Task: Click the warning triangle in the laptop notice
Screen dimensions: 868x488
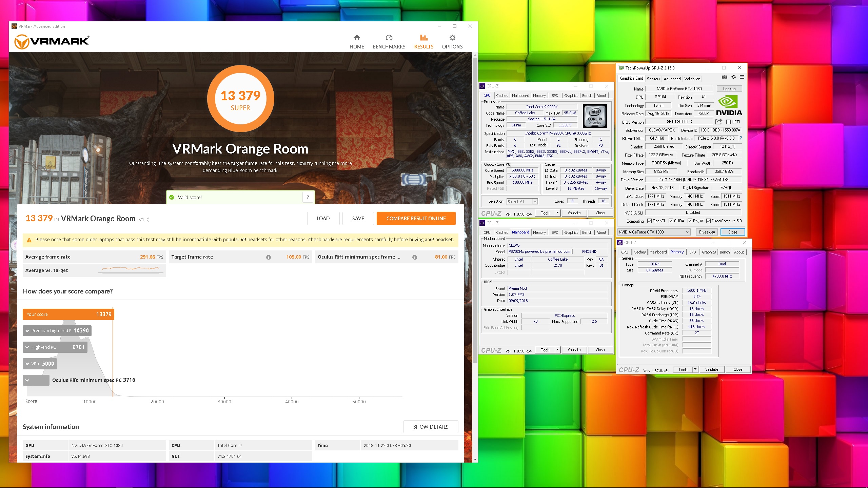Action: (29, 240)
